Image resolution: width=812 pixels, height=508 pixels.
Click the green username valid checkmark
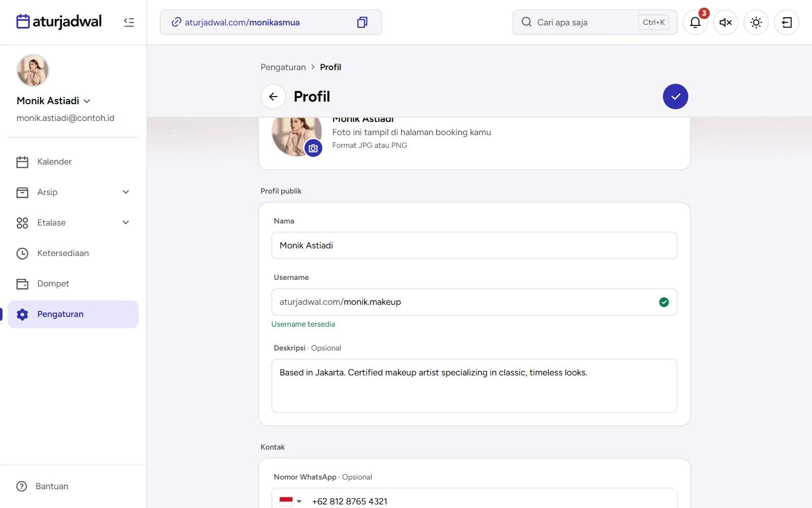664,302
